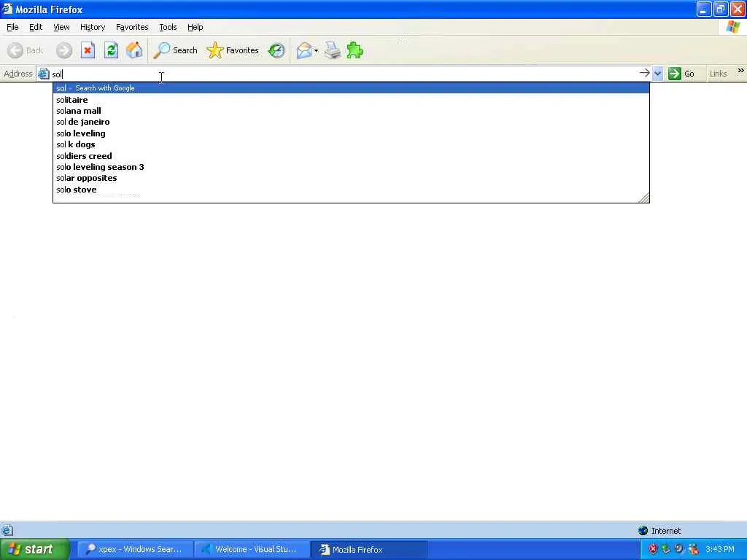Click the Mozilla Firefox taskbar button
747x560 pixels.
click(368, 550)
